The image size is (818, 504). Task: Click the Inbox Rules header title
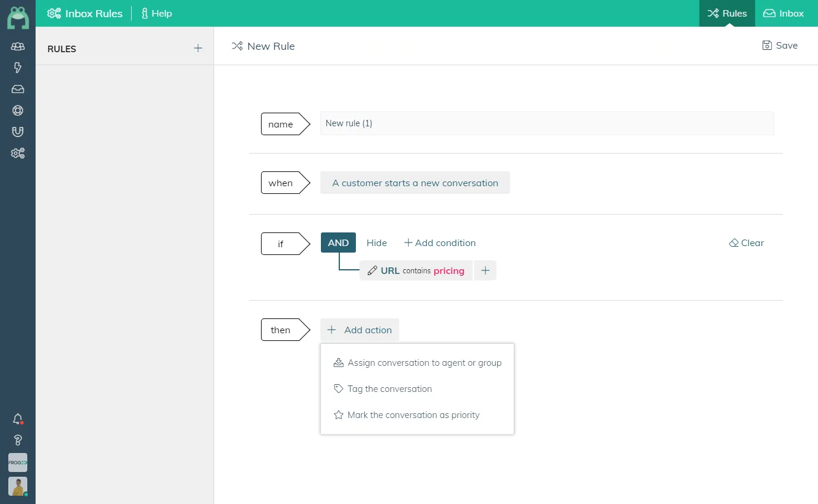point(85,13)
